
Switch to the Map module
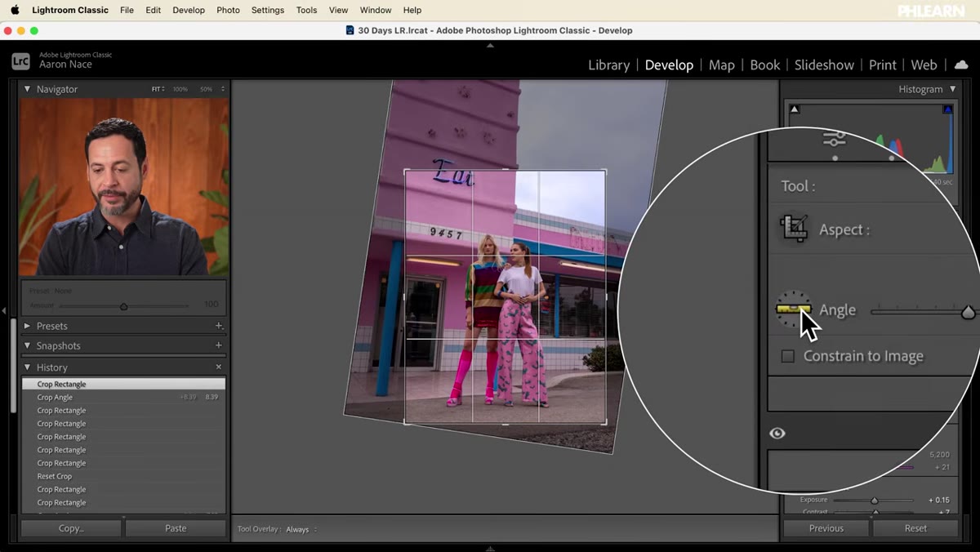721,65
